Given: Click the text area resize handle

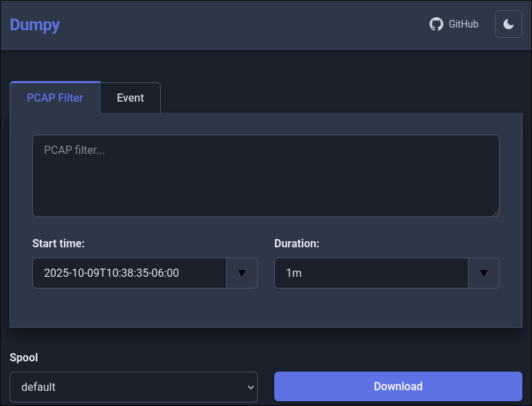Looking at the screenshot, I should [495, 213].
